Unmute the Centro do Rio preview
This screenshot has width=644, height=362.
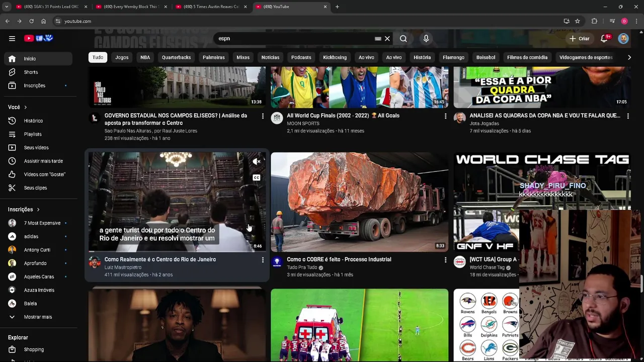coord(257,161)
